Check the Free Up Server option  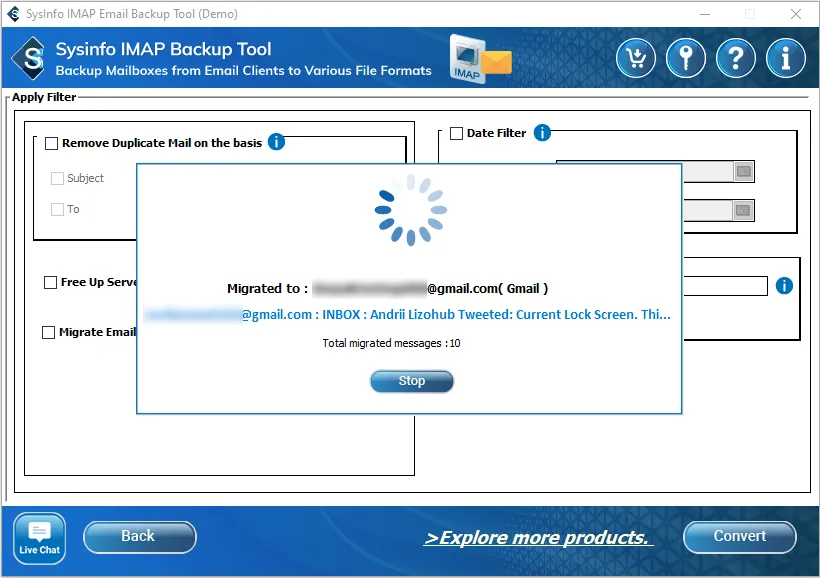(x=50, y=282)
